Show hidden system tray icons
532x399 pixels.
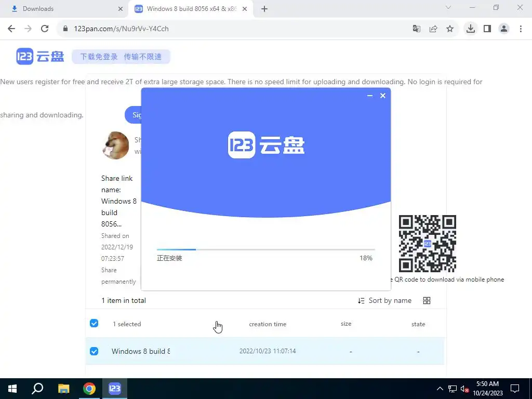[440, 389]
